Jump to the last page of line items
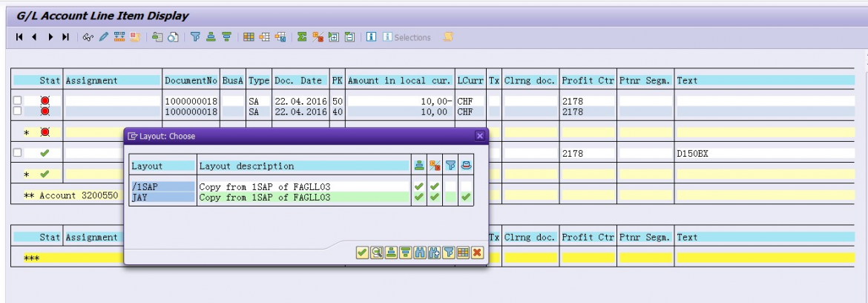This screenshot has height=303, width=868. [x=65, y=37]
